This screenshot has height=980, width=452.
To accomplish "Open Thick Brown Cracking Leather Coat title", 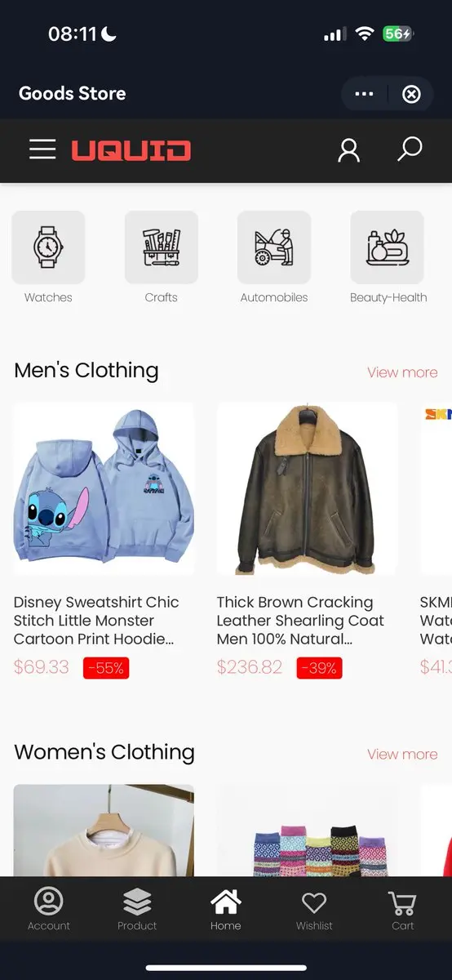I will coord(300,621).
